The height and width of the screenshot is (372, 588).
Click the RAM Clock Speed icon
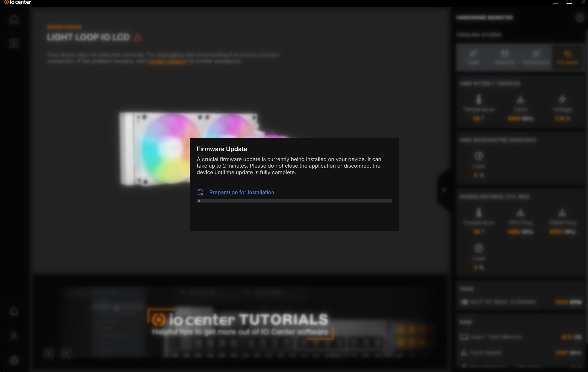click(x=464, y=353)
